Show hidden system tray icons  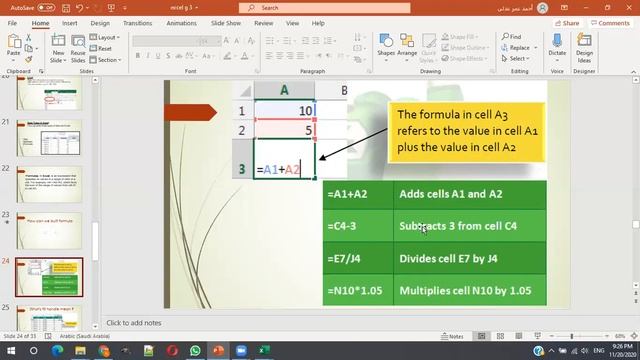[x=551, y=351]
